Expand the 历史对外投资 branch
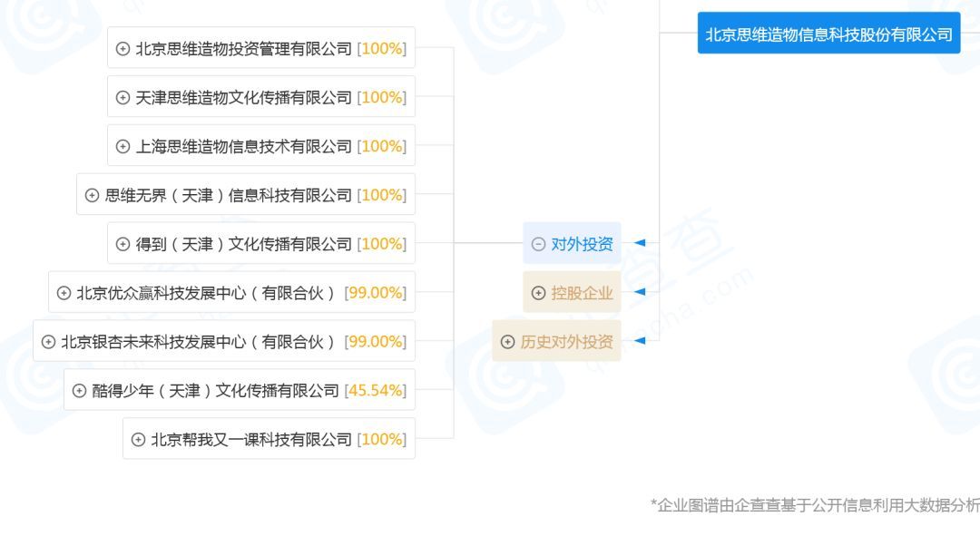 pos(507,342)
